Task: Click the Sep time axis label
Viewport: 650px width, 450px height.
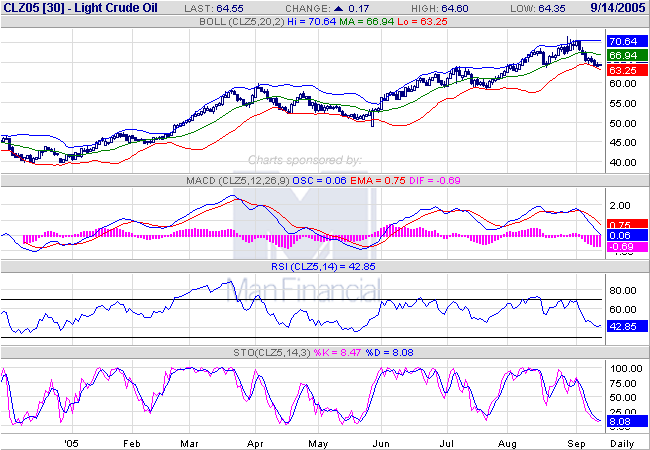Action: 576,444
